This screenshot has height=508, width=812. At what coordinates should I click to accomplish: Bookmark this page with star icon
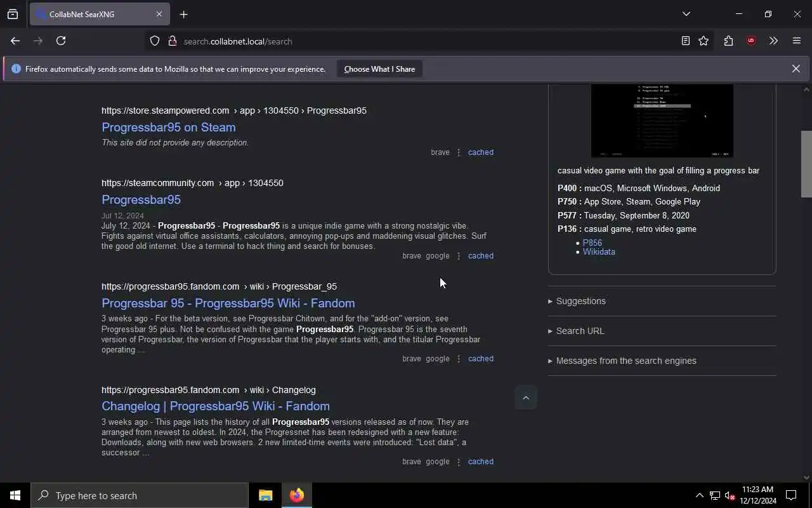pyautogui.click(x=704, y=41)
